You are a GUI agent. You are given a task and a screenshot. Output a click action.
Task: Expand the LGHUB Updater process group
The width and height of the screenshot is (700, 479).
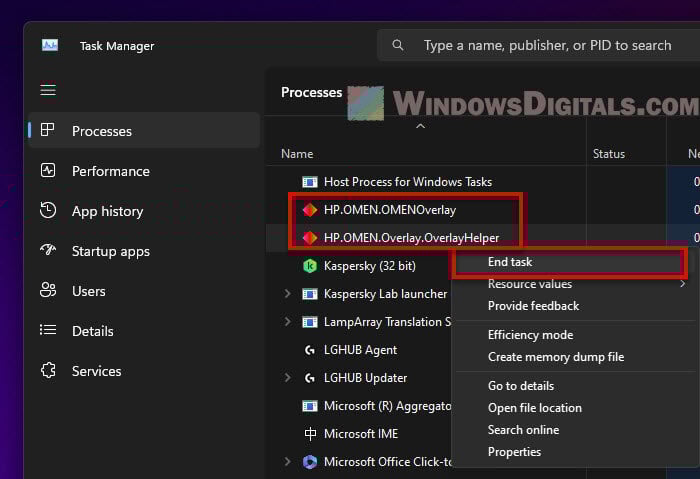click(288, 378)
